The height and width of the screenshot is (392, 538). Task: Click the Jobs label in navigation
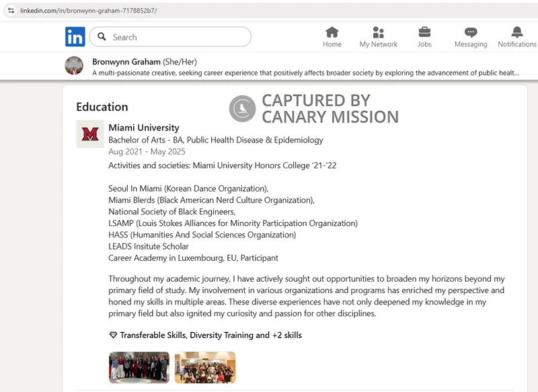(x=424, y=44)
